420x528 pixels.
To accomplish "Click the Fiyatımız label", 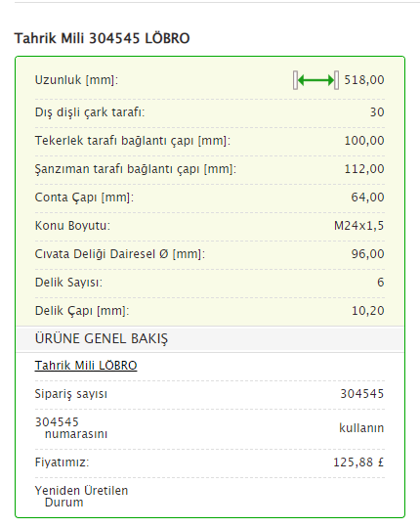I will click(x=62, y=462).
